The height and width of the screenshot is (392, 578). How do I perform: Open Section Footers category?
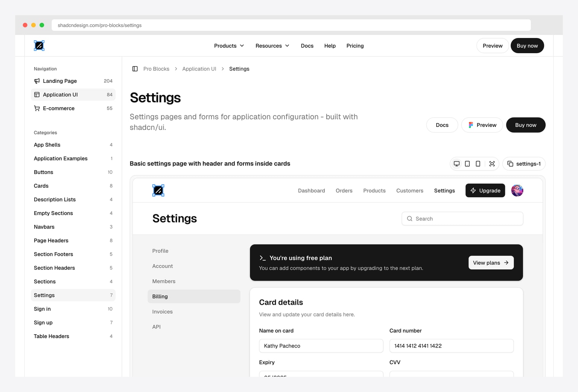73,254
